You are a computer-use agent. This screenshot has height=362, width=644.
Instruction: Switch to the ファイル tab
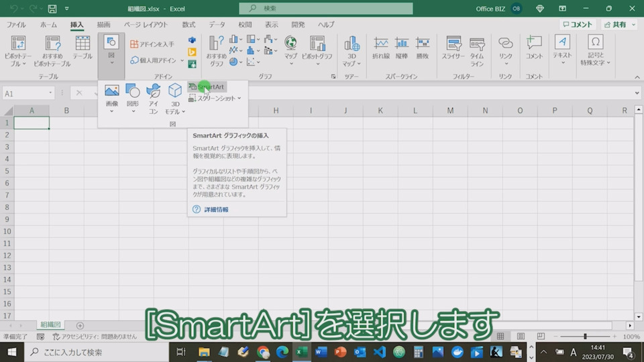pos(16,25)
